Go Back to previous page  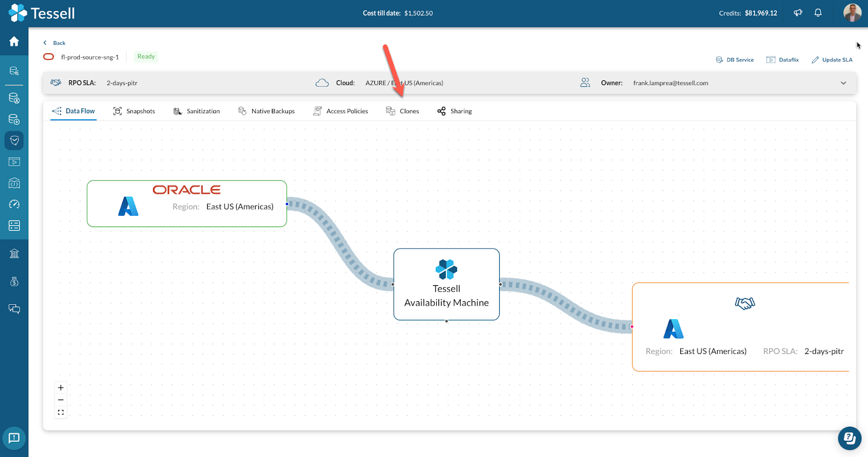pyautogui.click(x=54, y=43)
